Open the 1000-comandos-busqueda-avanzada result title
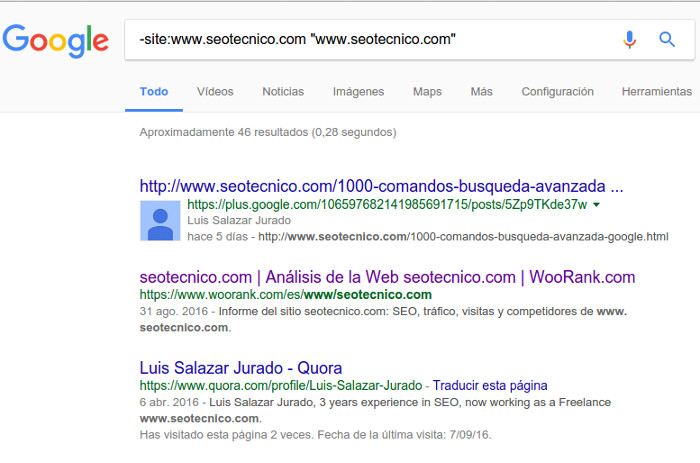The image size is (700, 463). point(381,186)
